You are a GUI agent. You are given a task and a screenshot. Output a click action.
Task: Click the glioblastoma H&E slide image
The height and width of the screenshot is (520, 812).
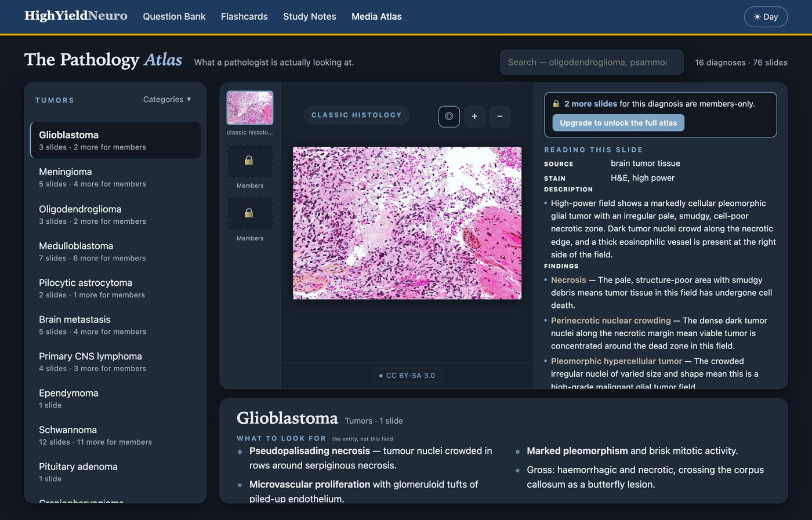pyautogui.click(x=407, y=223)
